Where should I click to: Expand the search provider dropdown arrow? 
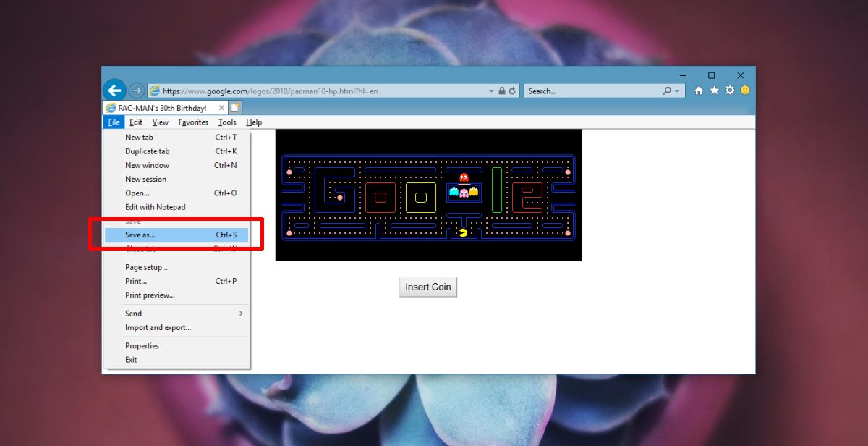point(678,91)
